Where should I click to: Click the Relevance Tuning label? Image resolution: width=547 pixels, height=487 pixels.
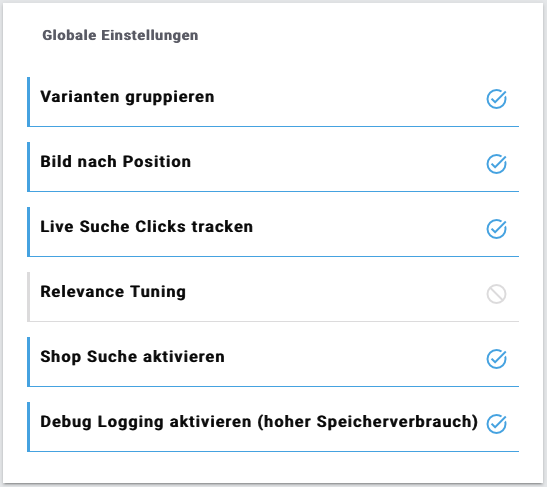pos(113,292)
